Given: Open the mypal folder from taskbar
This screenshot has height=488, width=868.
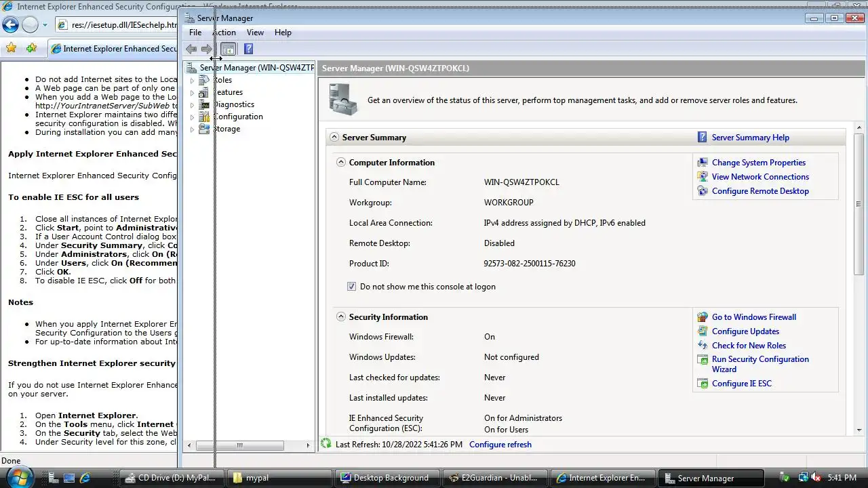Looking at the screenshot, I should tap(279, 478).
